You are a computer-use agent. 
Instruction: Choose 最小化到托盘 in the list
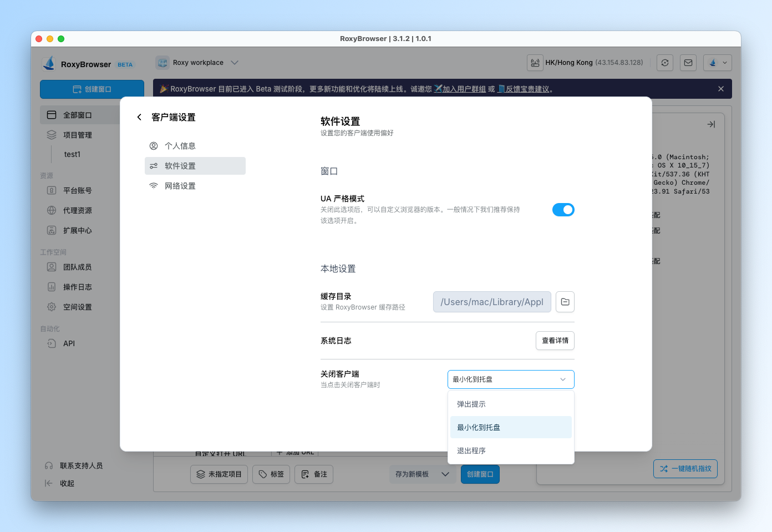tap(511, 427)
